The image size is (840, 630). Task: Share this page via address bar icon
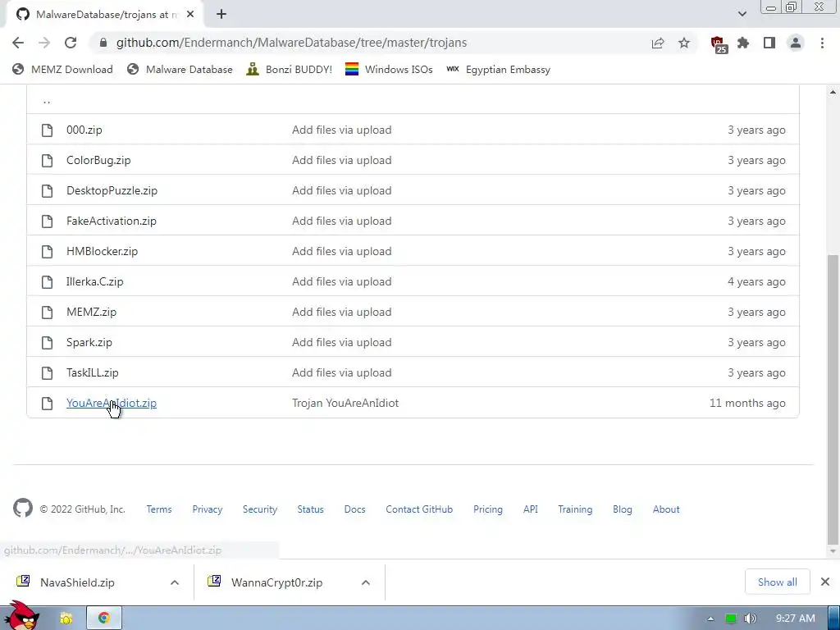click(x=658, y=43)
